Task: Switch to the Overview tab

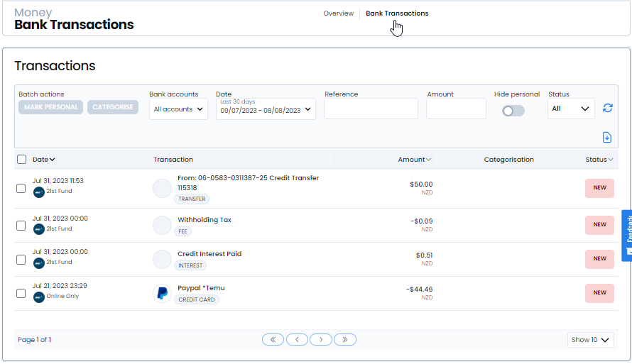Action: pyautogui.click(x=338, y=13)
